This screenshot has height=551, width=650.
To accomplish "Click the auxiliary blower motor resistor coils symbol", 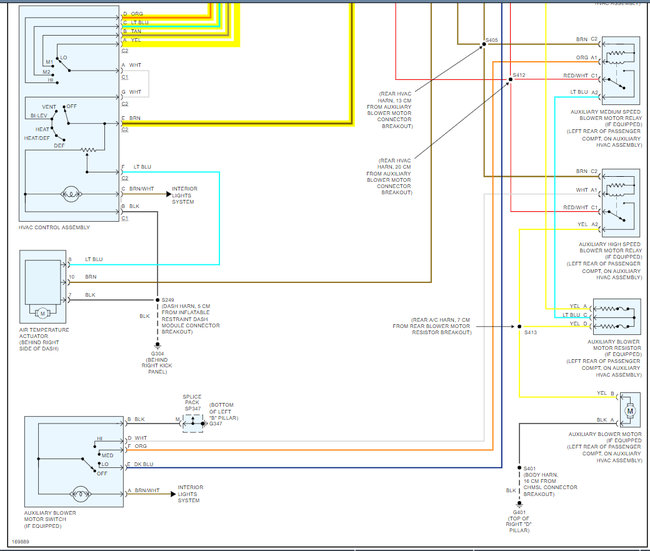I will [x=615, y=318].
